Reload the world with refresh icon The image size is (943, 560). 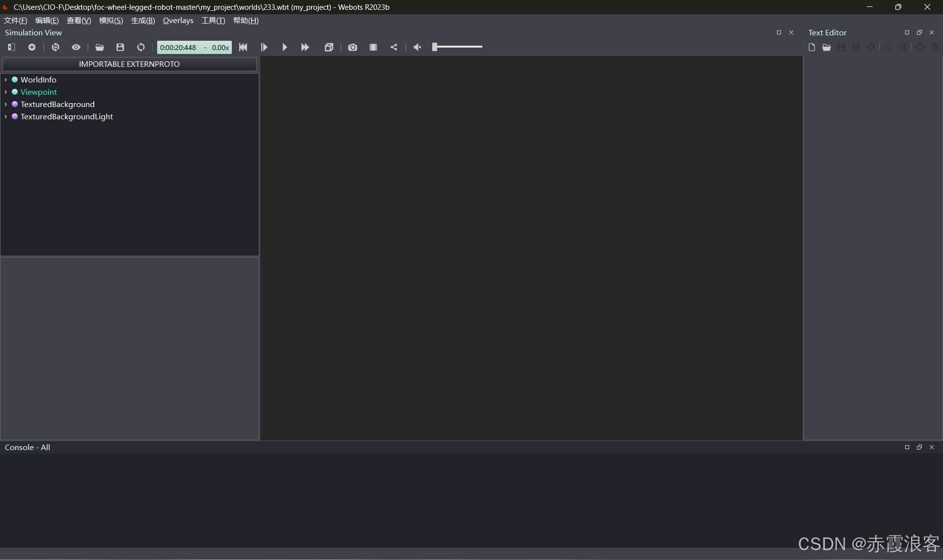click(x=141, y=47)
